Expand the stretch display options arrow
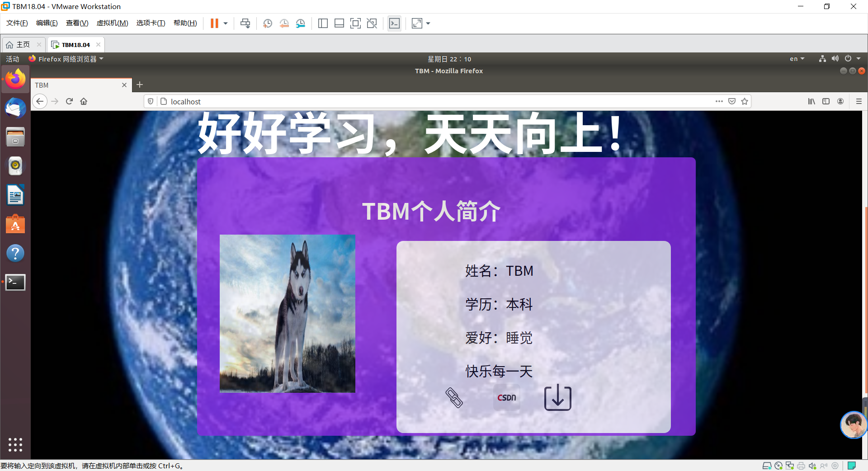 pos(428,24)
